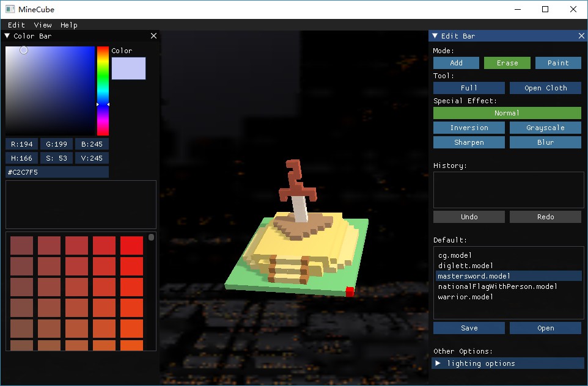This screenshot has width=588, height=386.
Task: Click the B:245 blue value field
Action: (92, 144)
